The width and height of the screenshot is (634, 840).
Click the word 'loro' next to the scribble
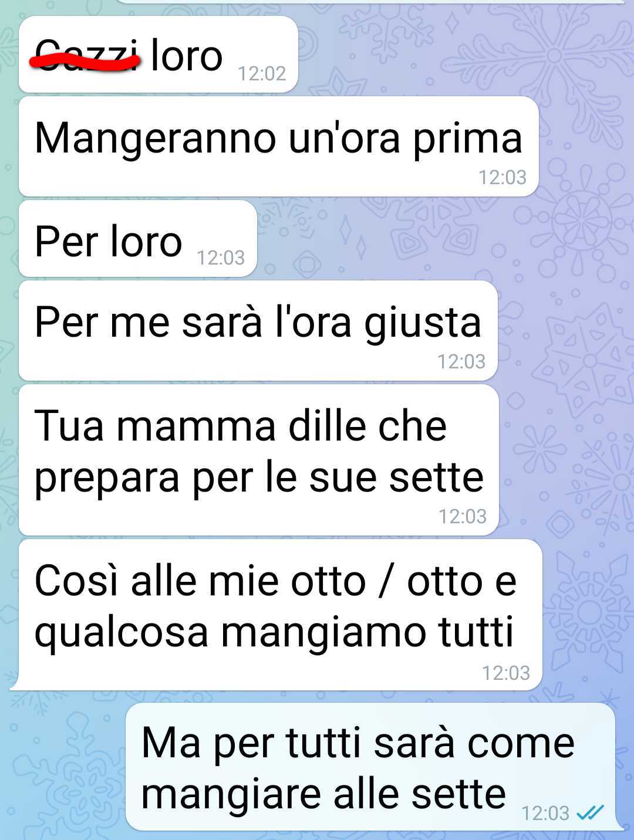[x=187, y=56]
